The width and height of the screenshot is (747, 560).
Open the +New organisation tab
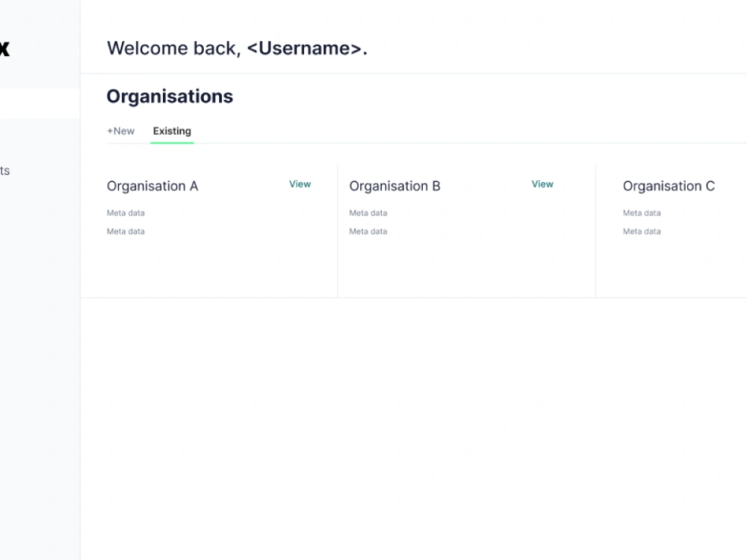[120, 131]
